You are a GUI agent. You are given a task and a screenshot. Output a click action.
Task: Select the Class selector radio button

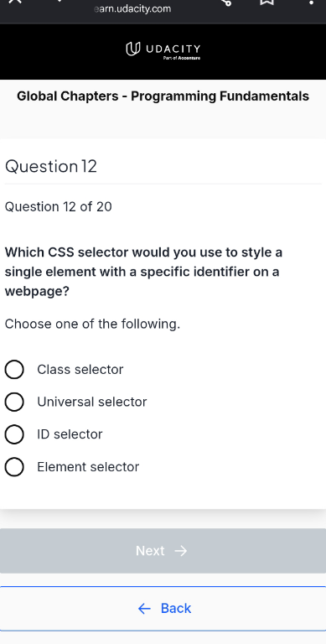tap(14, 369)
